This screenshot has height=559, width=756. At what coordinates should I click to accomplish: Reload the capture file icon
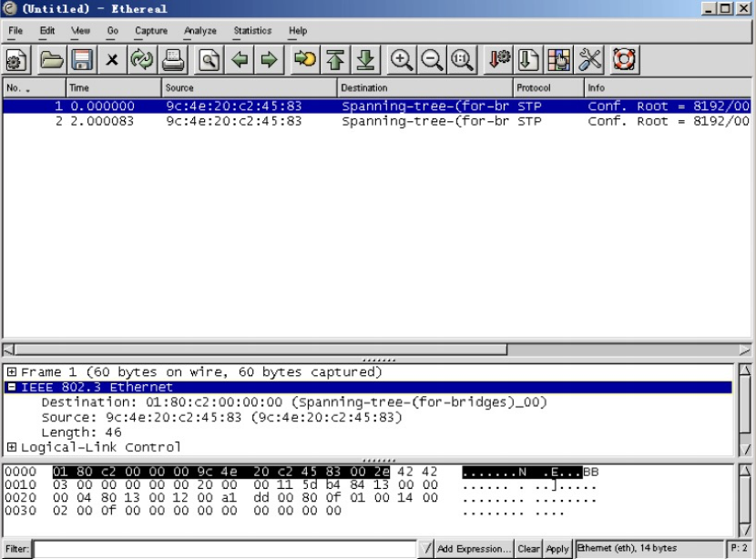click(x=142, y=60)
